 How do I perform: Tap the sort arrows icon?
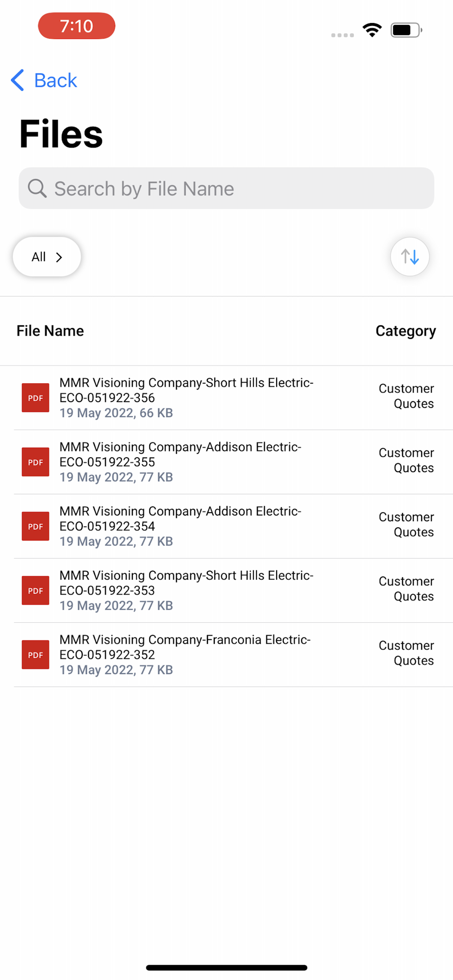tap(410, 257)
